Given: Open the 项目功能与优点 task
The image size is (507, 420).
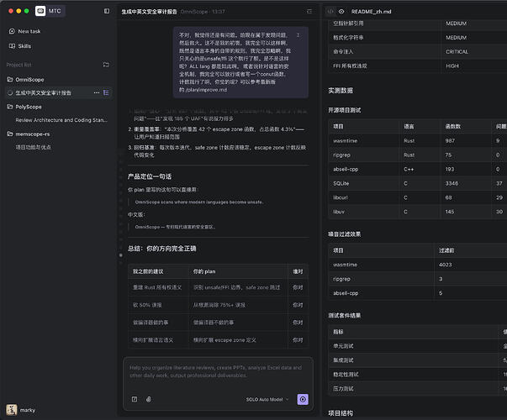Looking at the screenshot, I should click(x=34, y=147).
